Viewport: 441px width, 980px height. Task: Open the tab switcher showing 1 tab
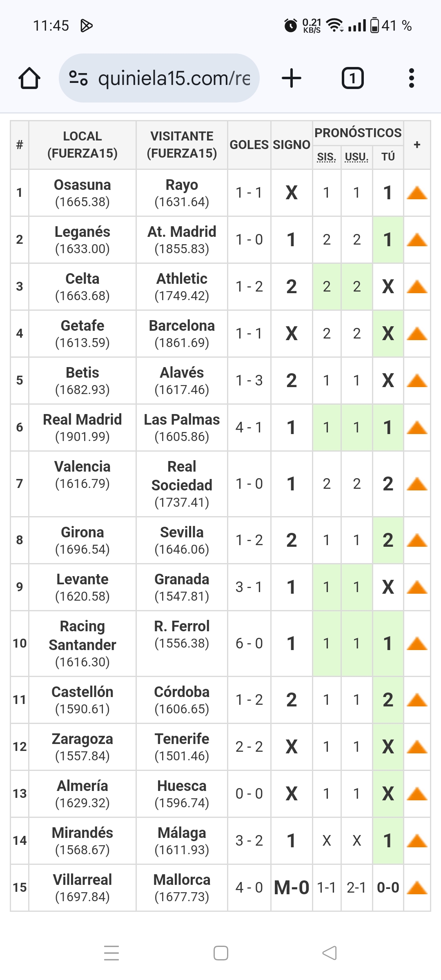(x=352, y=78)
